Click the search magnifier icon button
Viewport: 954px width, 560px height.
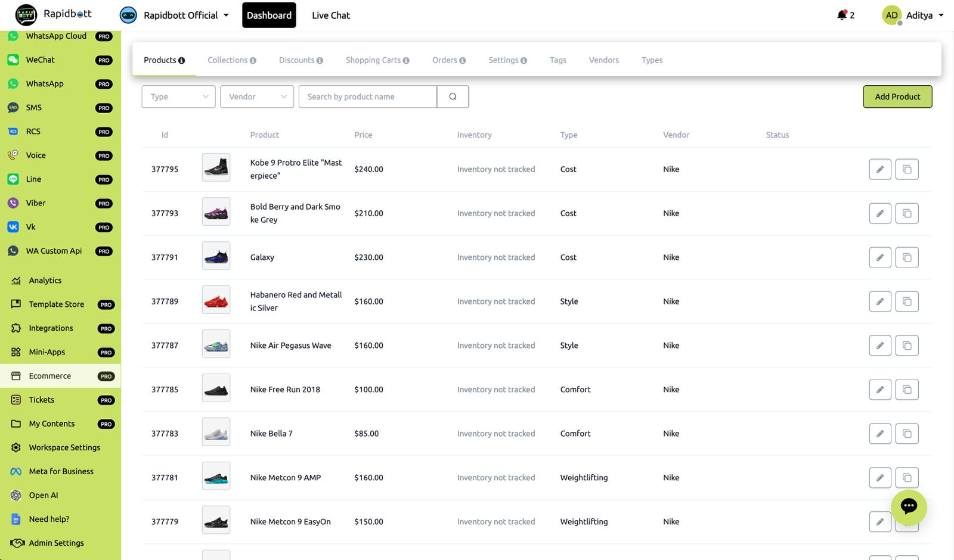click(453, 97)
